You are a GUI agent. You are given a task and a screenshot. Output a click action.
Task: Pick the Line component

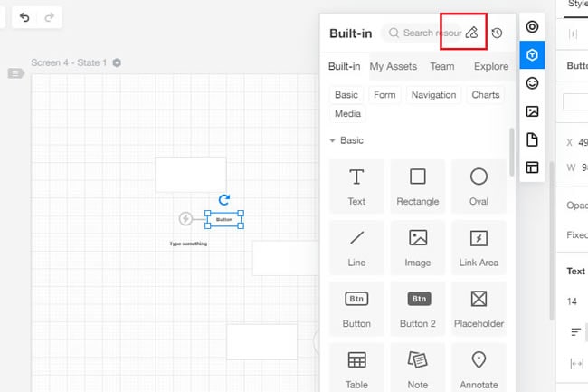coord(356,247)
